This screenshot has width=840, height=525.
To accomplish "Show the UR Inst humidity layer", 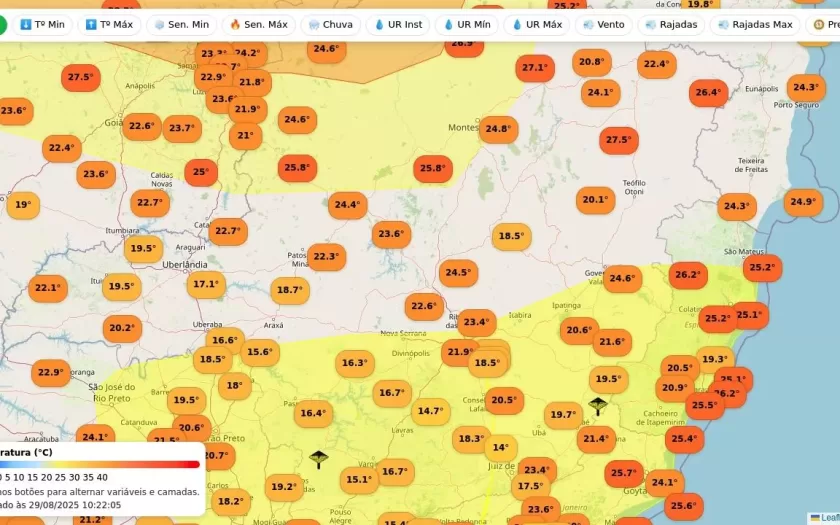I will [398, 24].
